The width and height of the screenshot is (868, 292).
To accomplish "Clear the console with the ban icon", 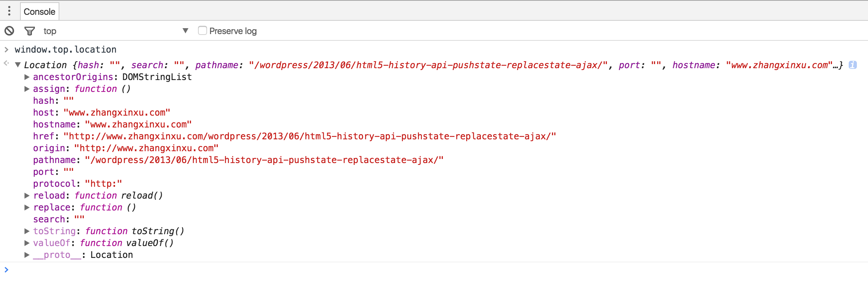I will coord(9,31).
